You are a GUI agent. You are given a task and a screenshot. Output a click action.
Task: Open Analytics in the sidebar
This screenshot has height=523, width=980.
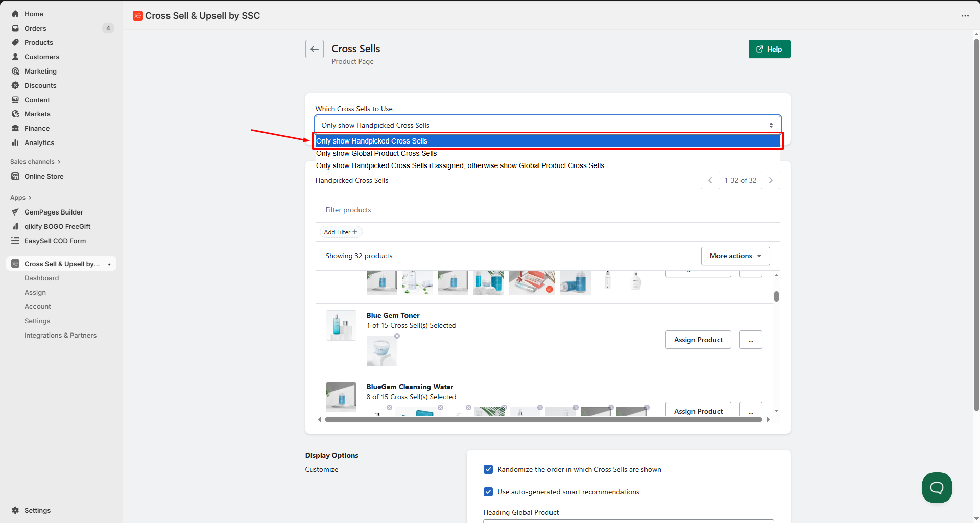click(x=39, y=142)
